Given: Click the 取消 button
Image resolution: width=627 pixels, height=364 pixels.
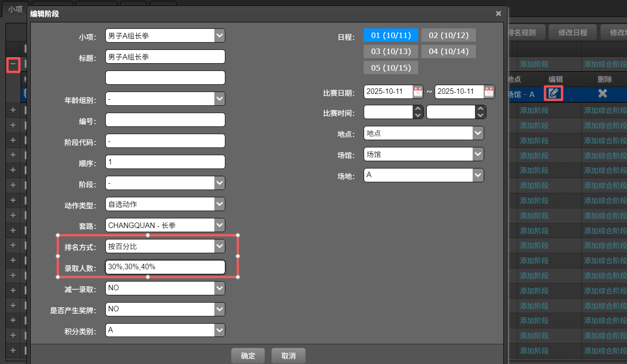Looking at the screenshot, I should pyautogui.click(x=288, y=356).
